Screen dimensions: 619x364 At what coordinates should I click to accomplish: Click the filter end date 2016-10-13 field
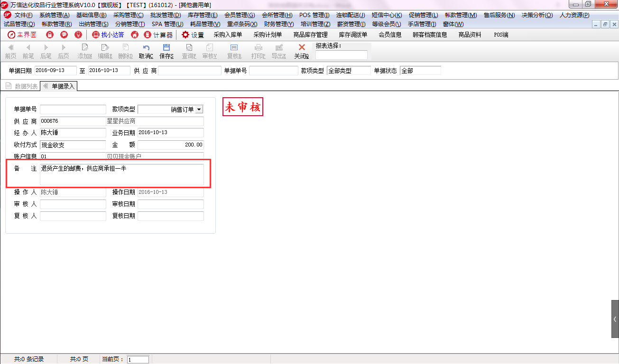(109, 71)
